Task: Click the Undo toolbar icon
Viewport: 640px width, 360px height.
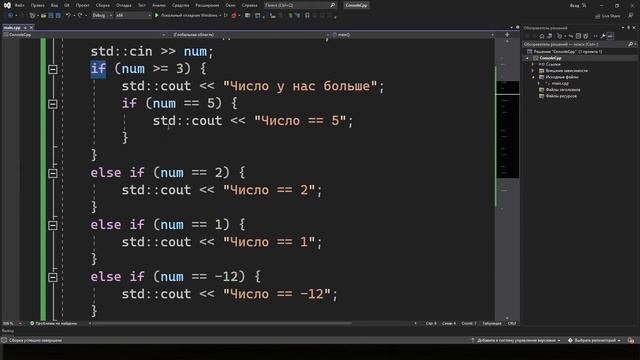Action: pos(68,16)
